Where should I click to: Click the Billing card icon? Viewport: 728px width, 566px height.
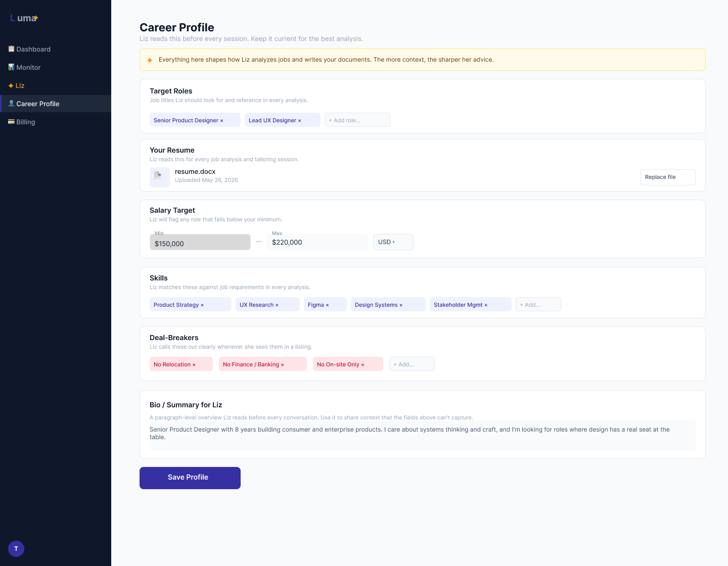(11, 122)
